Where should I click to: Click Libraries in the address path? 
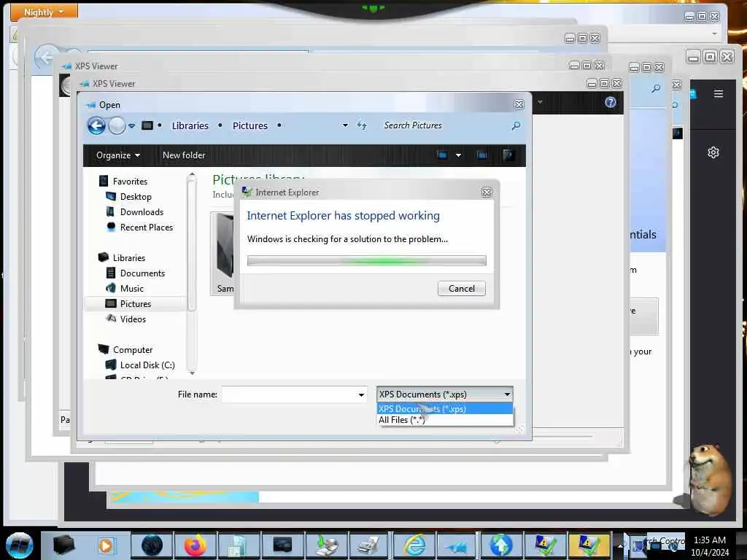coord(190,125)
